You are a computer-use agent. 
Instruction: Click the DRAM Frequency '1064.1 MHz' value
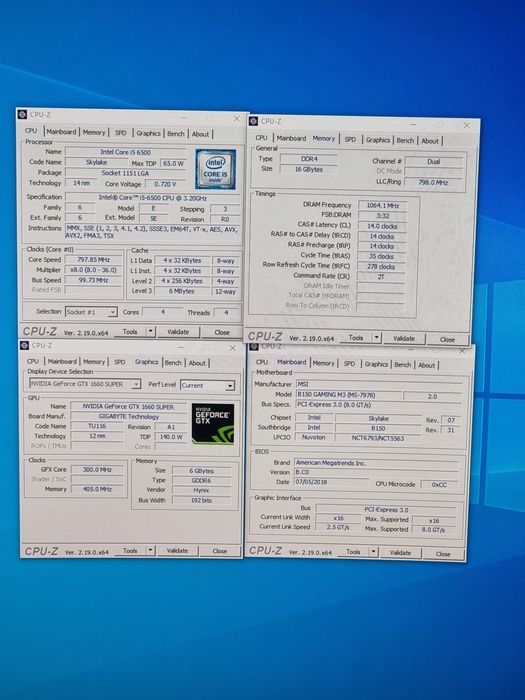pyautogui.click(x=382, y=205)
